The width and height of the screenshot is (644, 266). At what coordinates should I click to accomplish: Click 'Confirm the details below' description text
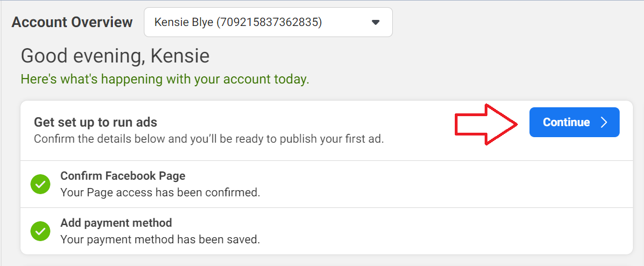[209, 139]
